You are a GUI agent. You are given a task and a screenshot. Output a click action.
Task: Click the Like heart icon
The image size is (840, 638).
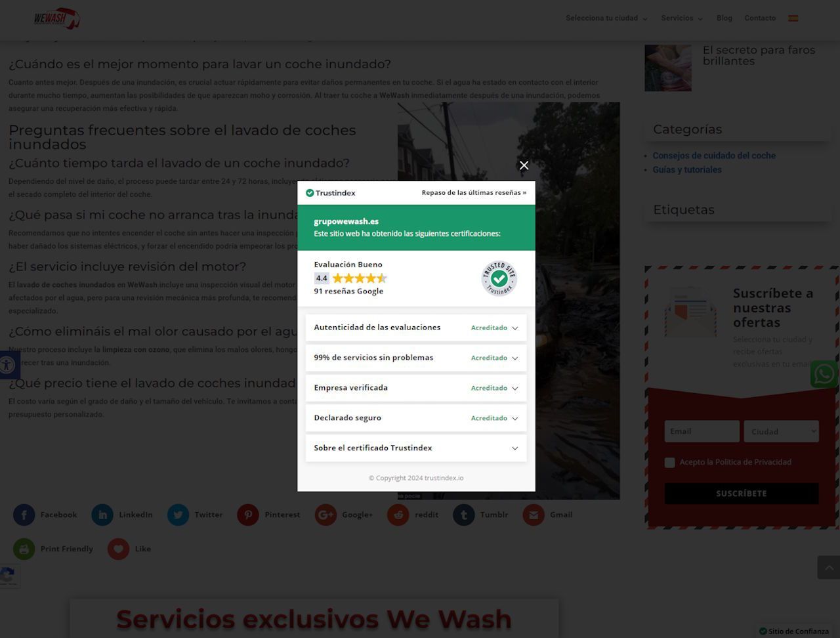coord(119,549)
